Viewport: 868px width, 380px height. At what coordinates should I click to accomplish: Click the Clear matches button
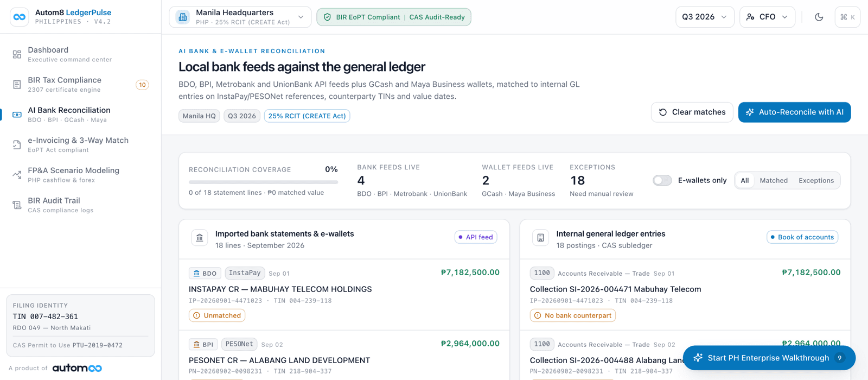[x=692, y=112]
